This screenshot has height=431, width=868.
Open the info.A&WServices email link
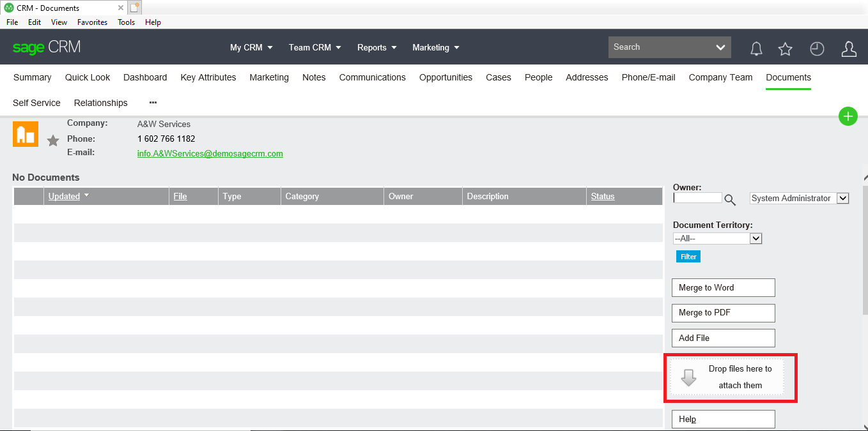point(210,154)
